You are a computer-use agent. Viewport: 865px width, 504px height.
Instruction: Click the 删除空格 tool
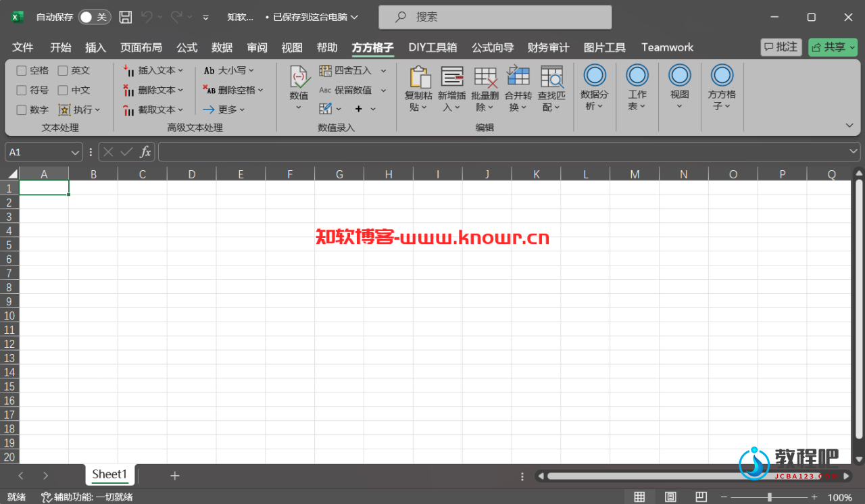[234, 90]
